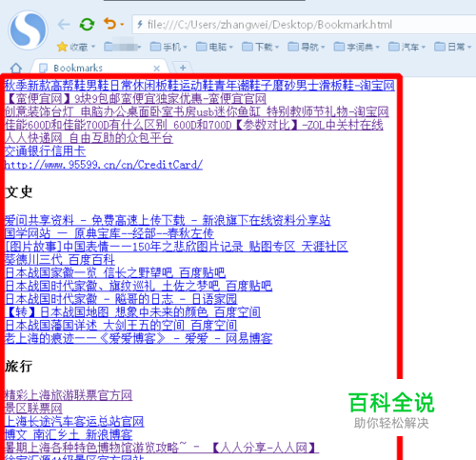Screen dimensions: 476x460
Task: Go back using the back arrow
Action: [x=64, y=24]
